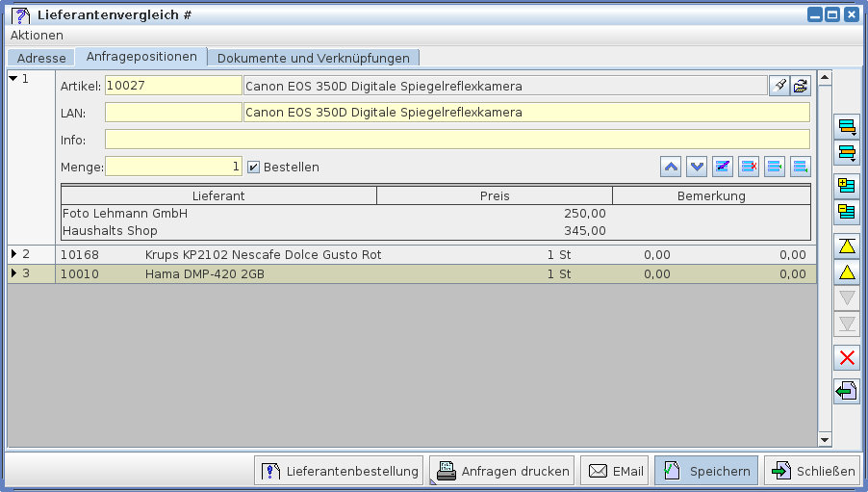Click the edit supplier row pencil icon

pos(723,167)
